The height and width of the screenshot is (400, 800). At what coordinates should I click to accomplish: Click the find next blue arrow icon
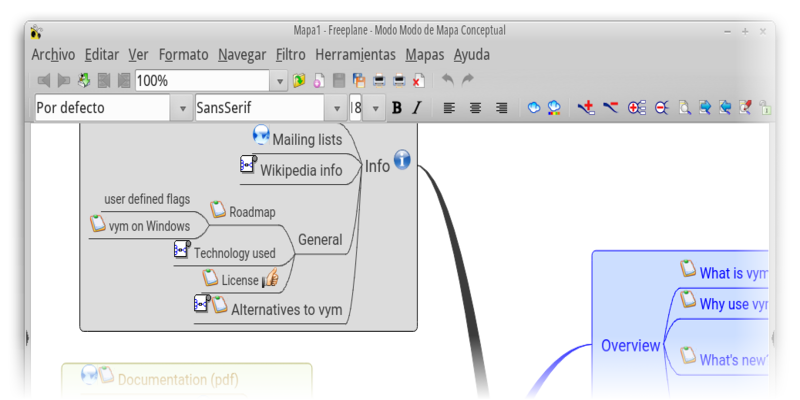[705, 107]
